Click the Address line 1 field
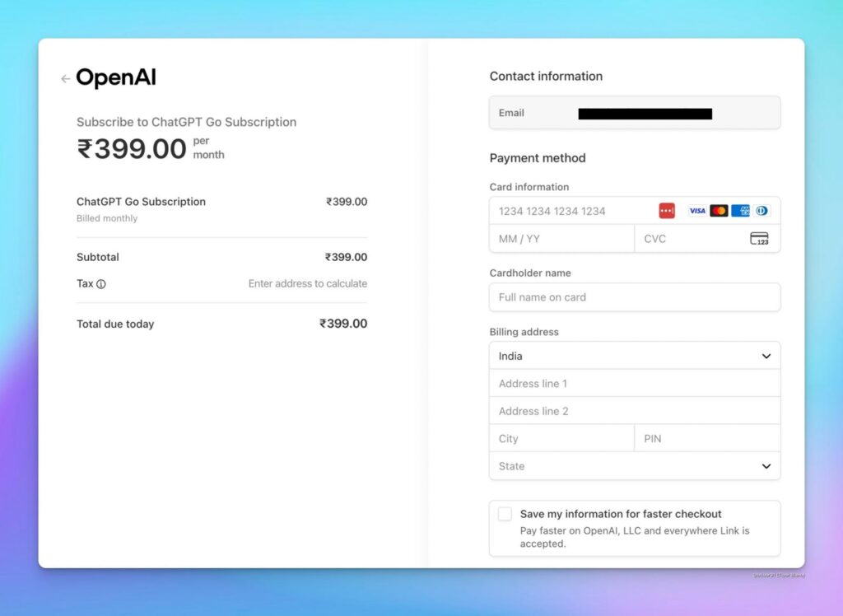 [634, 384]
